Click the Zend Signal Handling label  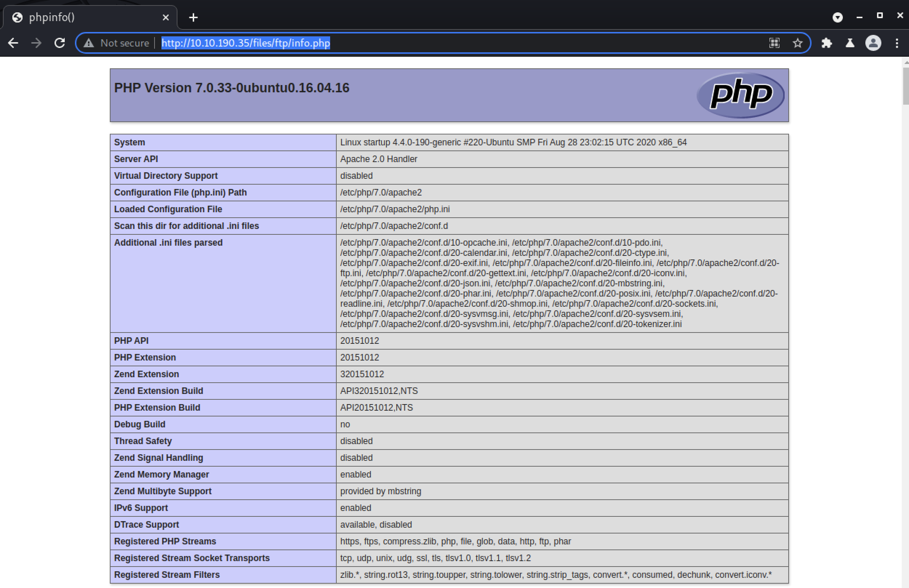pos(159,459)
